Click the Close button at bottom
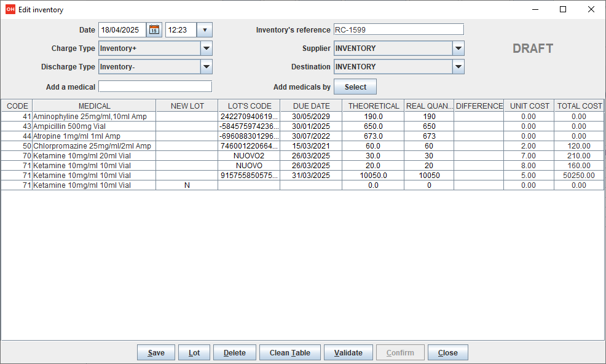 click(x=447, y=353)
